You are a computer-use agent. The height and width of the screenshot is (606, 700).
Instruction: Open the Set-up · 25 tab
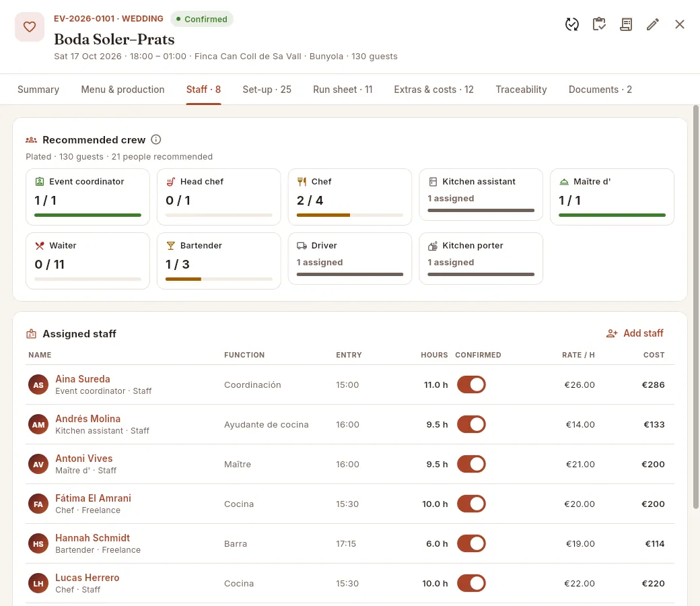click(x=267, y=90)
